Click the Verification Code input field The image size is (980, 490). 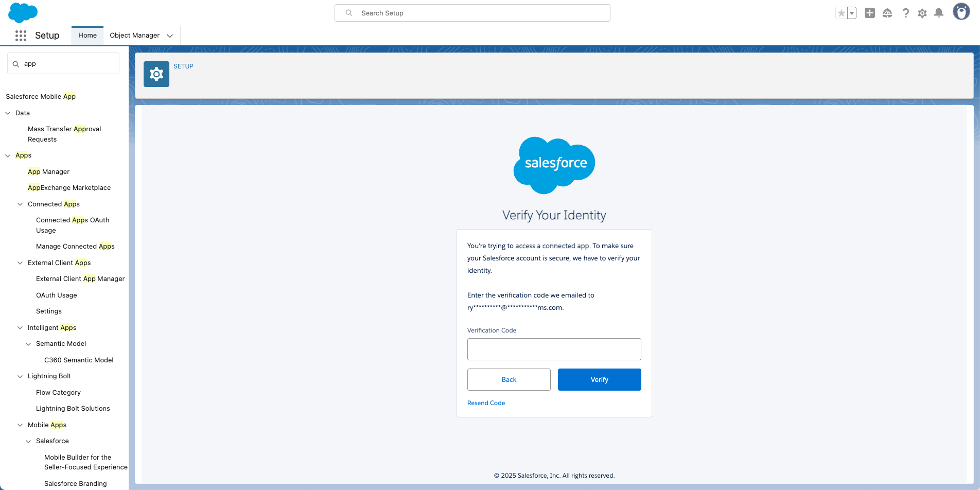point(554,349)
